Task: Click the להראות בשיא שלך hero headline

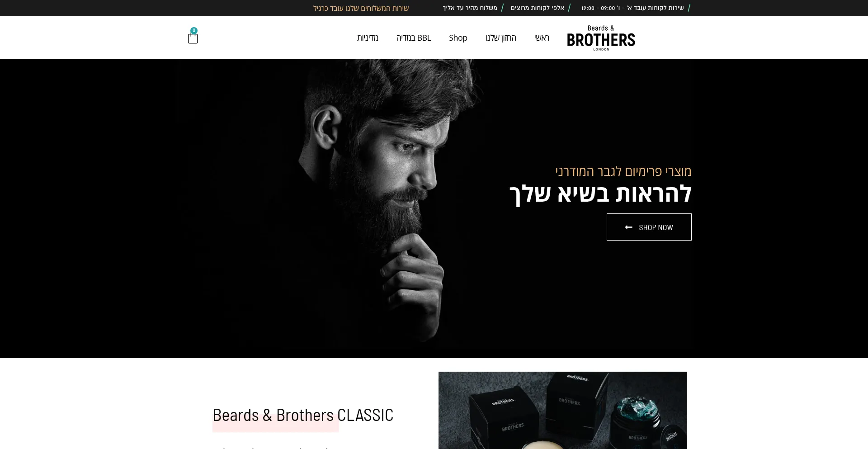Action: 600,194
